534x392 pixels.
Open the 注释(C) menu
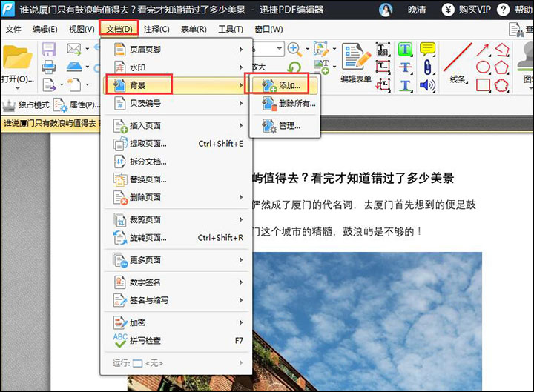tap(156, 29)
